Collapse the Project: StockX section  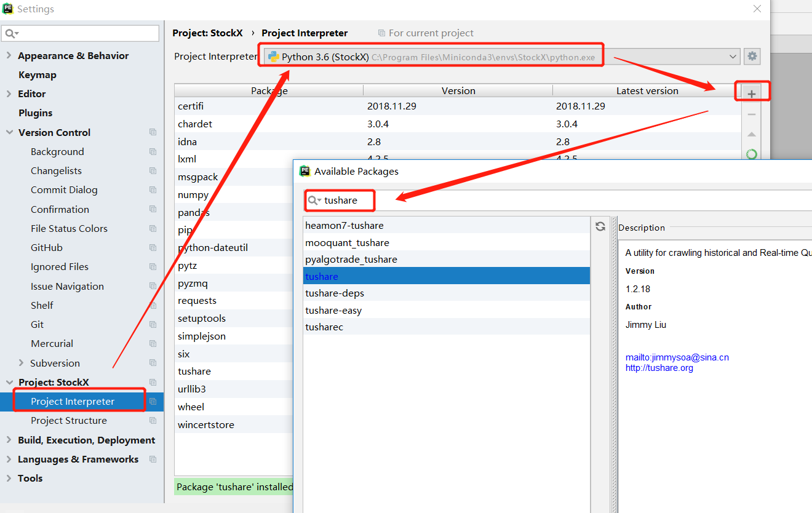click(x=9, y=382)
